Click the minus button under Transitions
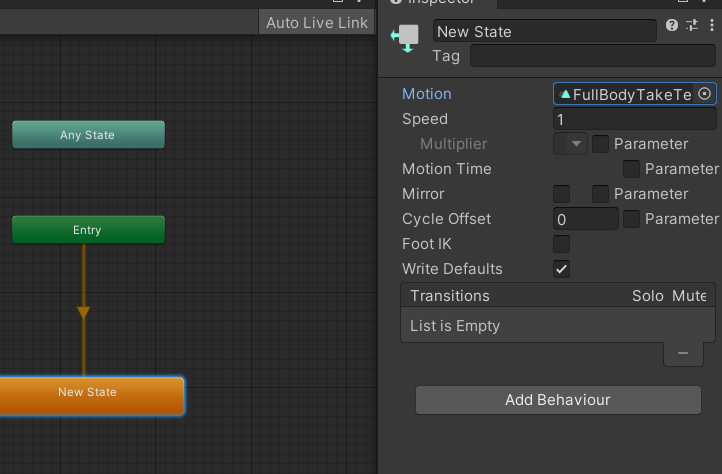 [683, 353]
